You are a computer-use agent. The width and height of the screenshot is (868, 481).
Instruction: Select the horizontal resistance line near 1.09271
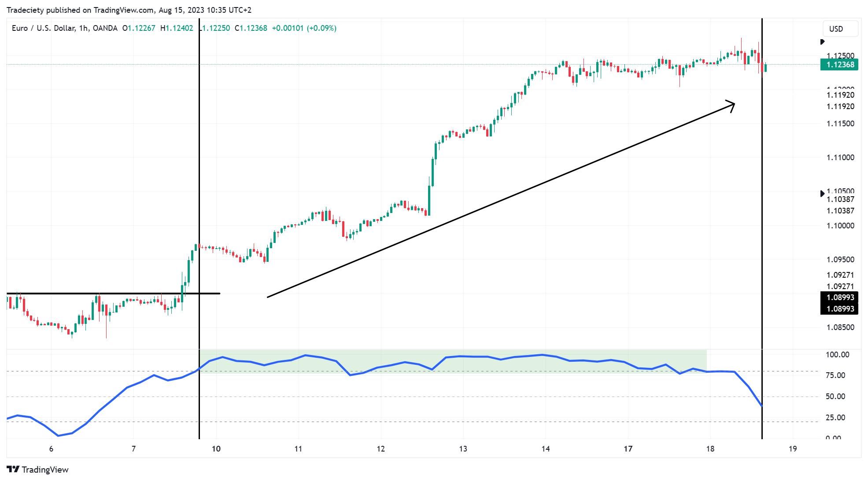pyautogui.click(x=110, y=293)
